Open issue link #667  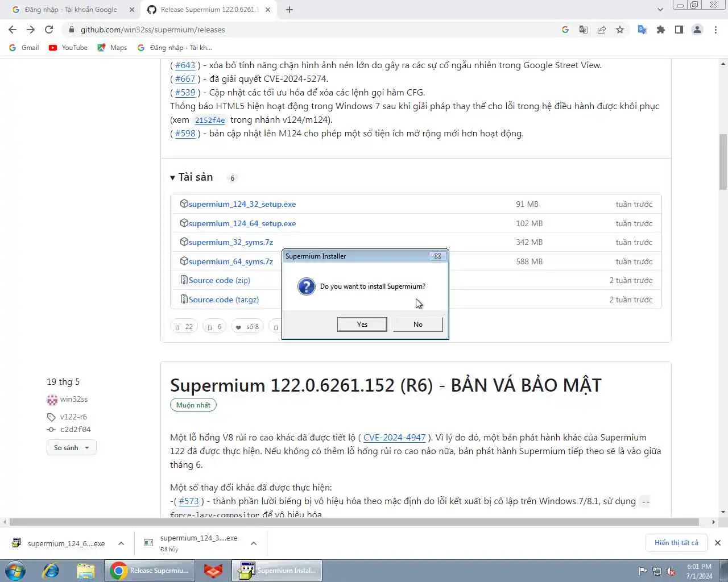[x=185, y=79]
